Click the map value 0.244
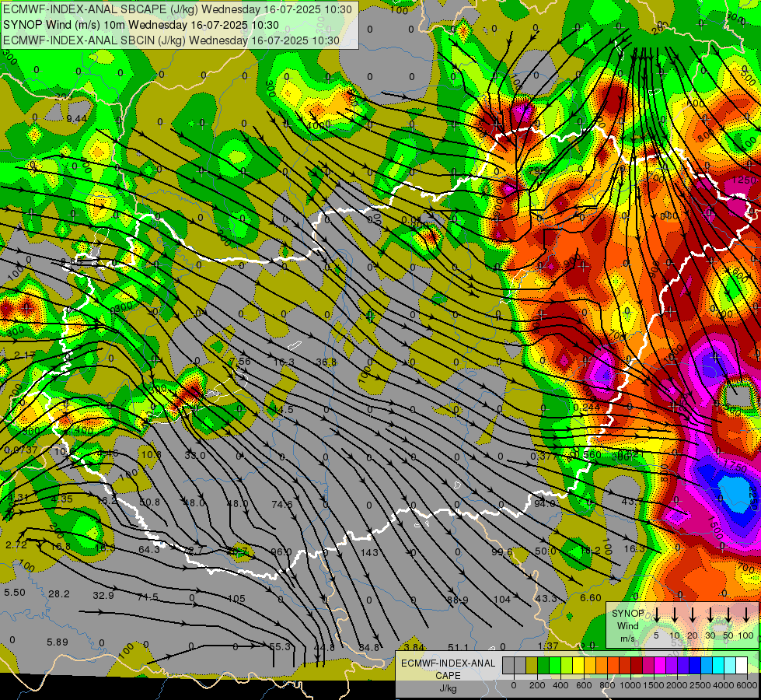Image resolution: width=761 pixels, height=700 pixels. coord(586,407)
